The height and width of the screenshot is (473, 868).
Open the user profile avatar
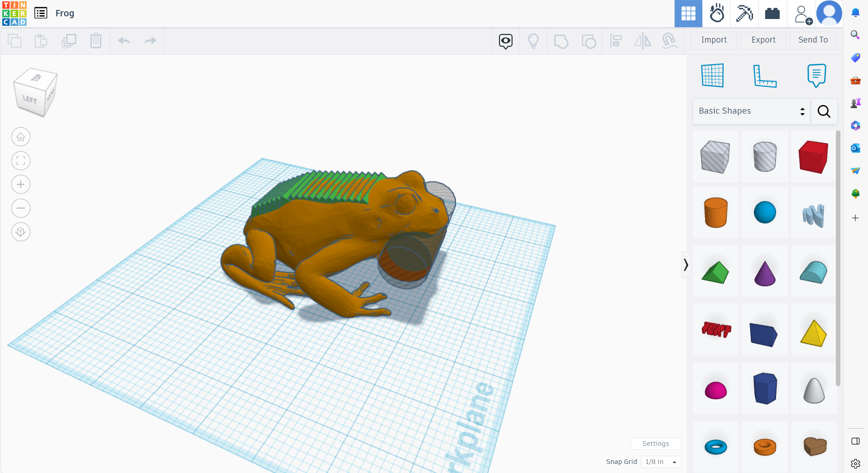(x=829, y=14)
